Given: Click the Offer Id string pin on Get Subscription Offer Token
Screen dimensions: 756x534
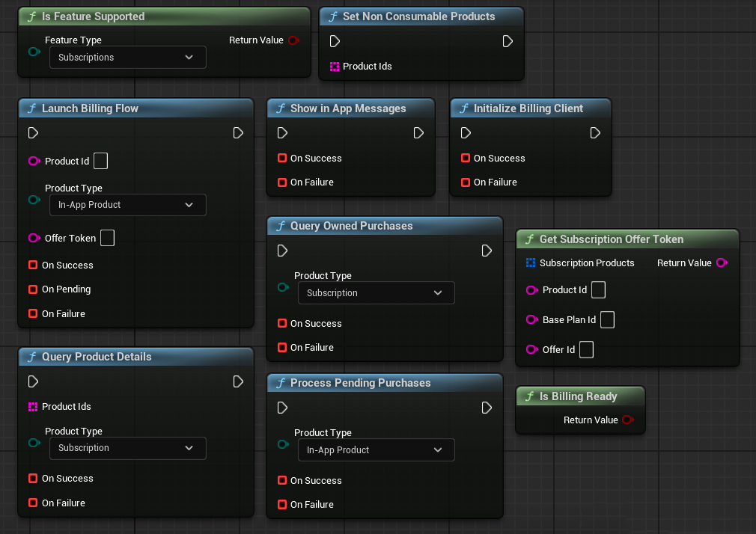Looking at the screenshot, I should [x=531, y=350].
